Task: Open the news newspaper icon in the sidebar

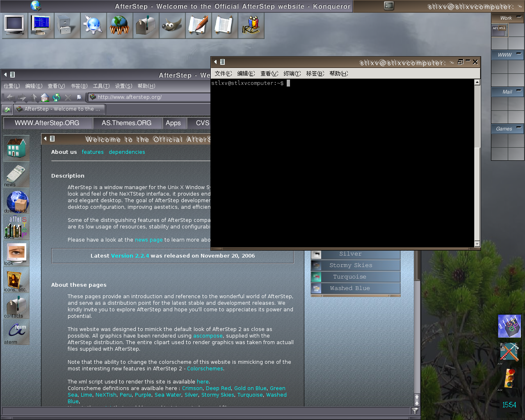Action: pos(16,174)
